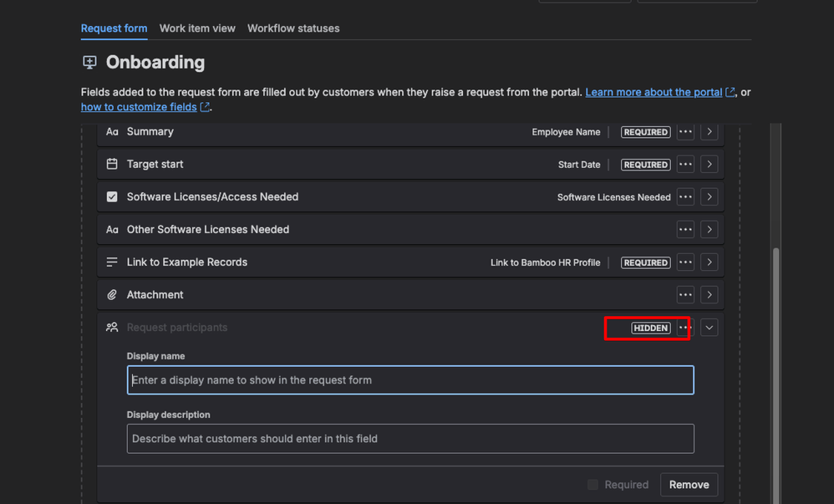
Task: Click the Onboarding portal screen icon
Action: pos(89,62)
